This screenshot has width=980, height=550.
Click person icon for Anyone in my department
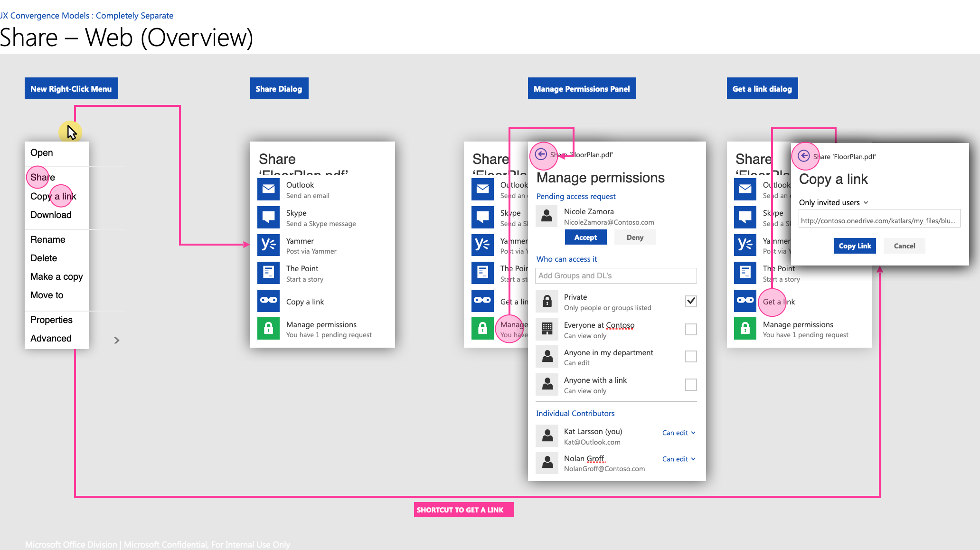[x=547, y=357]
